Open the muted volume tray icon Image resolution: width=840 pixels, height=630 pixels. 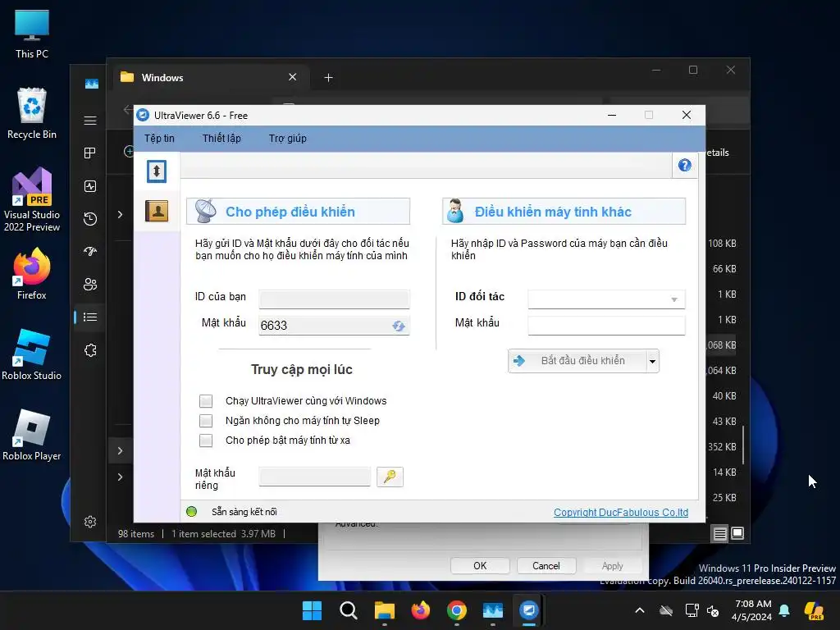point(713,610)
